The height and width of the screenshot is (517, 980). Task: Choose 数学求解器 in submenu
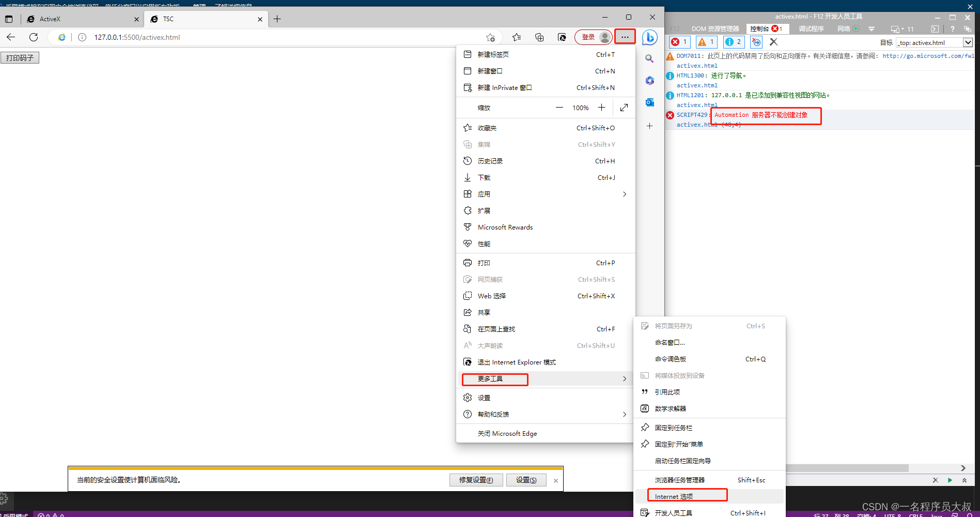[x=709, y=408]
